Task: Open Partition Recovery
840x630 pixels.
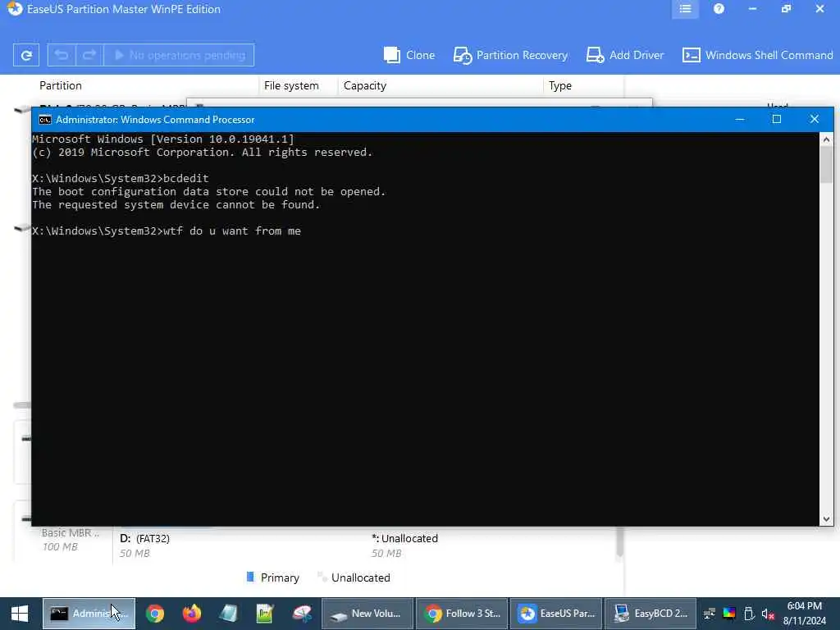Action: pyautogui.click(x=510, y=55)
